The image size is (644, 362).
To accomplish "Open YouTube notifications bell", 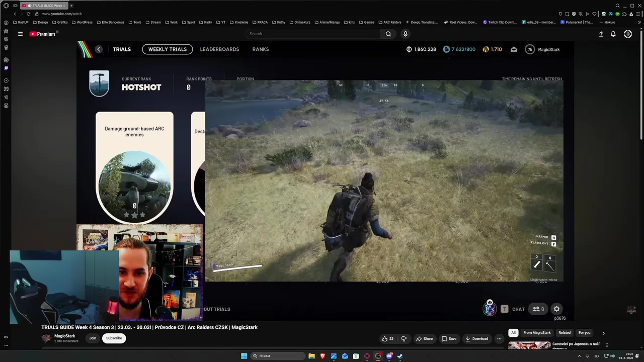I will [613, 34].
